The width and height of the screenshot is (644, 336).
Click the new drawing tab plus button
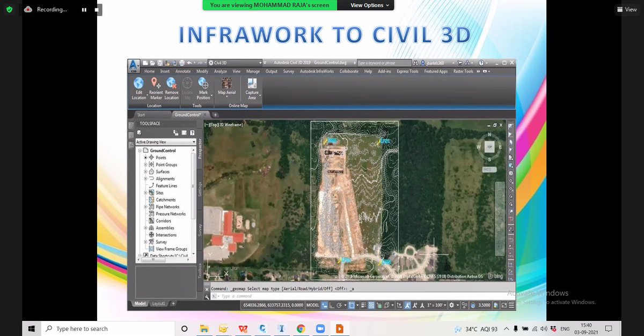(x=215, y=115)
